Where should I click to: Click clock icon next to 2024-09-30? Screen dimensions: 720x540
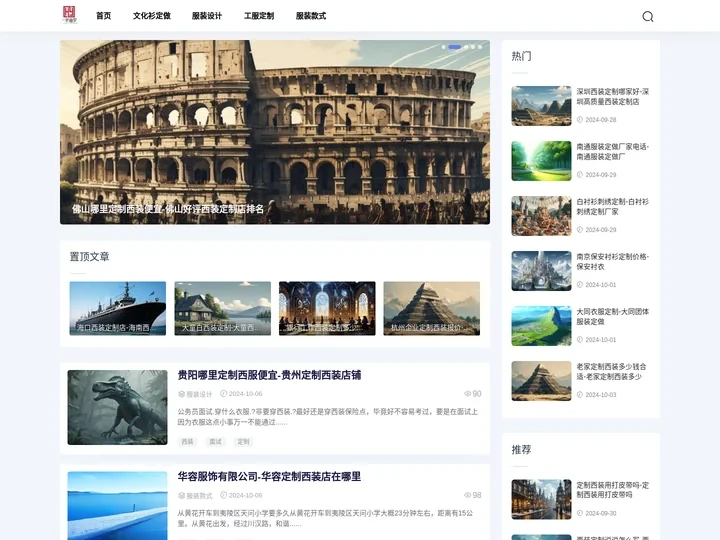click(580, 513)
